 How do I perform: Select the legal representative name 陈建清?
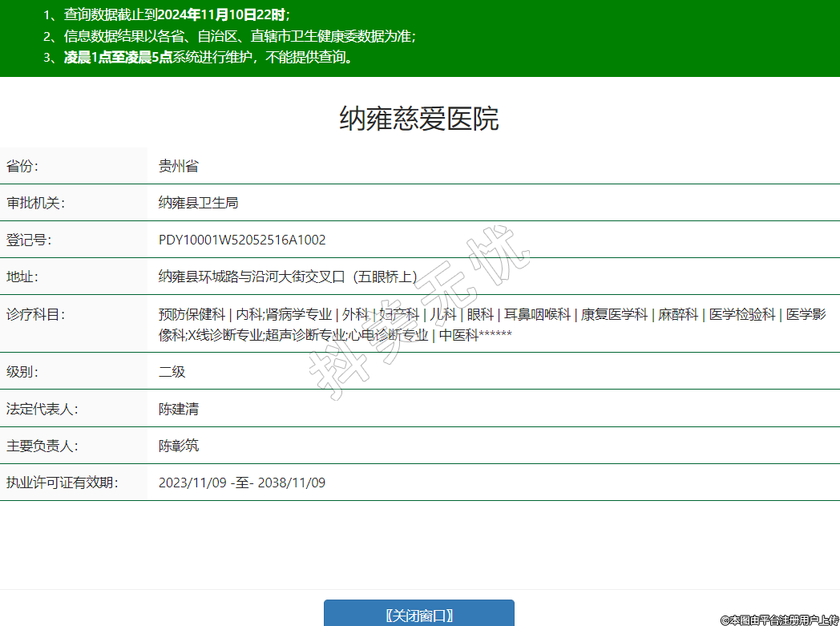click(x=179, y=409)
